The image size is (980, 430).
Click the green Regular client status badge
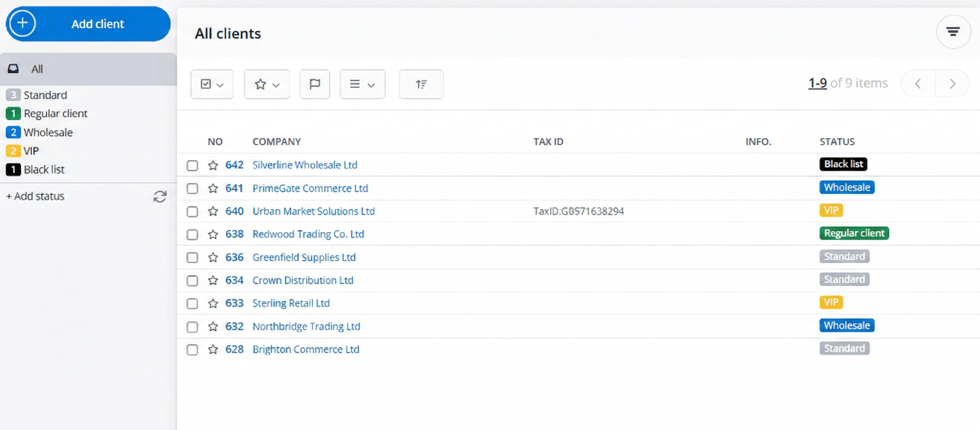[x=854, y=233]
